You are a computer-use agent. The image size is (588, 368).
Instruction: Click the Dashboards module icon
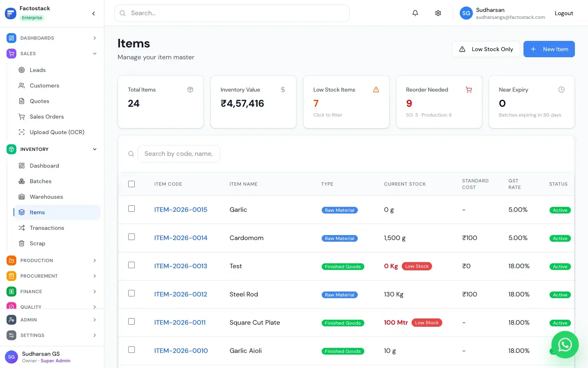(x=11, y=38)
